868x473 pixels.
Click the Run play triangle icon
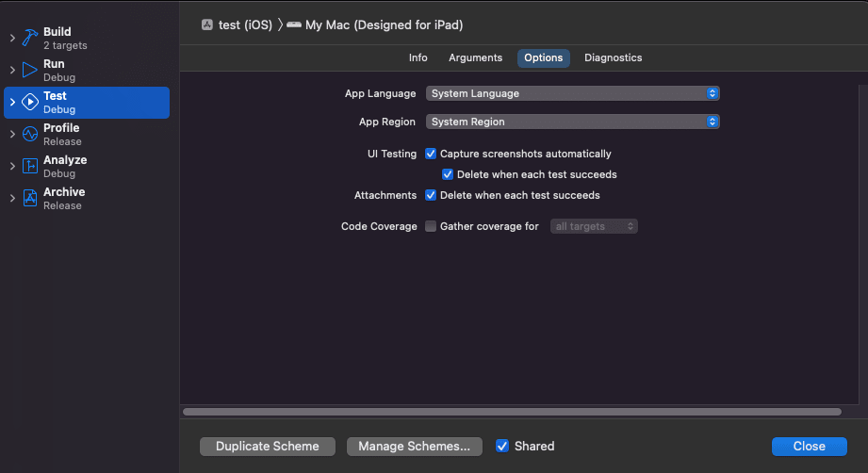[30, 71]
